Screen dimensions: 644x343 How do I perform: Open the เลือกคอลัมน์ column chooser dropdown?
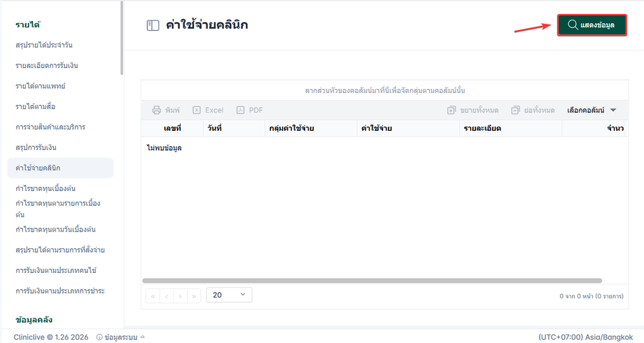[x=591, y=110]
